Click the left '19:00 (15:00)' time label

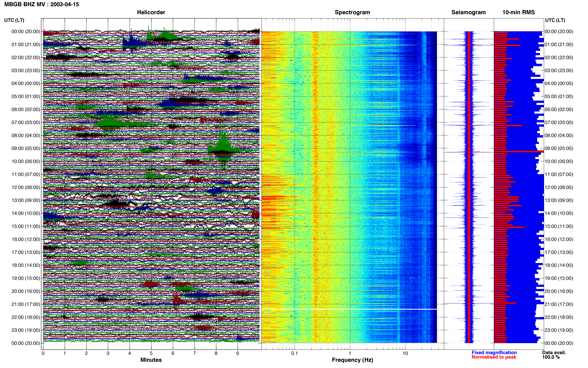click(x=26, y=278)
